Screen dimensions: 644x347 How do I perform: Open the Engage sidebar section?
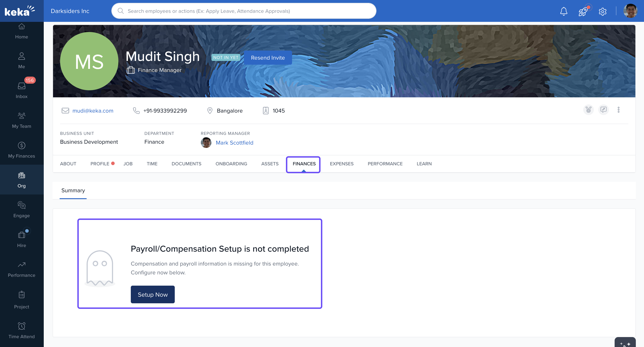pyautogui.click(x=21, y=209)
